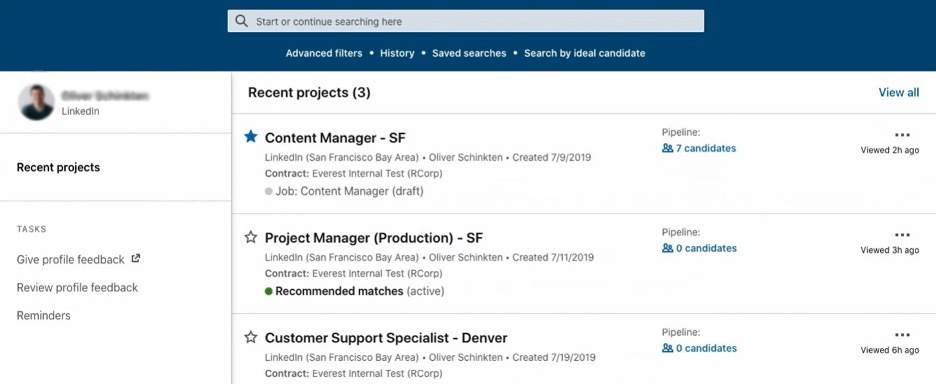
Task: Open Advanced filters
Action: [x=324, y=53]
